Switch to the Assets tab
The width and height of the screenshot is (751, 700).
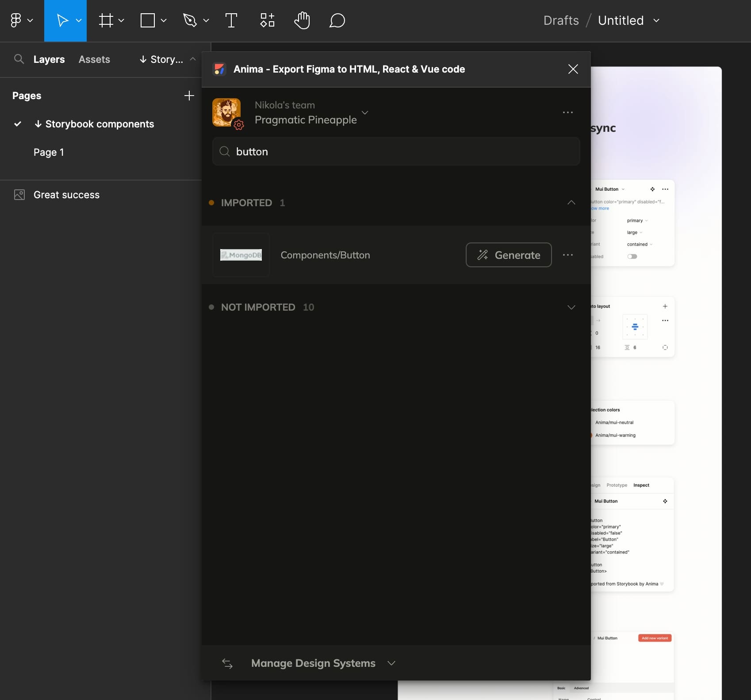coord(94,59)
